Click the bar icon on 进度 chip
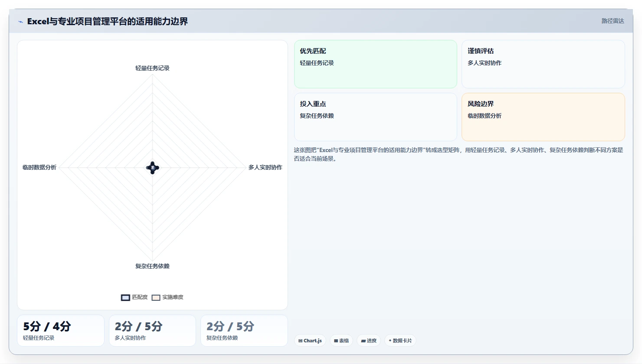 coord(363,341)
